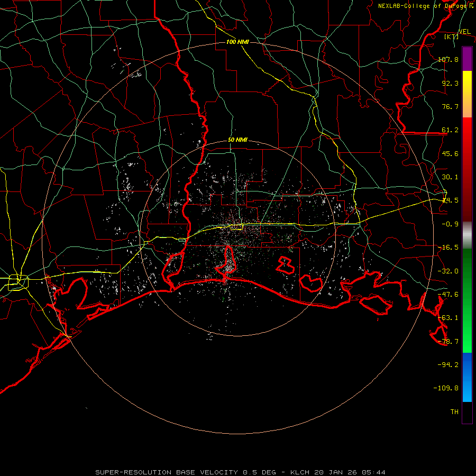Select the -16.5 legend value
476x476 pixels.
[448, 248]
